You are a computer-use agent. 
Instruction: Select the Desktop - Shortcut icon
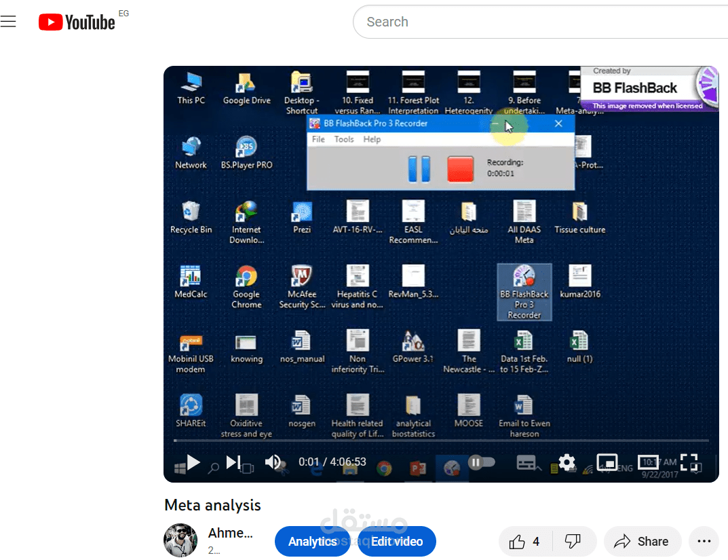pyautogui.click(x=302, y=93)
